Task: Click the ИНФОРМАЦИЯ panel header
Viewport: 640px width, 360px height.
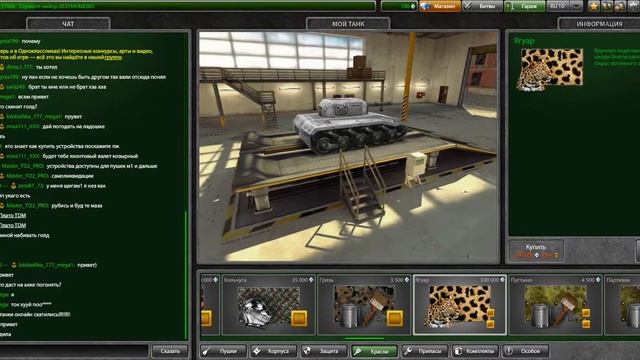Action: pos(599,24)
